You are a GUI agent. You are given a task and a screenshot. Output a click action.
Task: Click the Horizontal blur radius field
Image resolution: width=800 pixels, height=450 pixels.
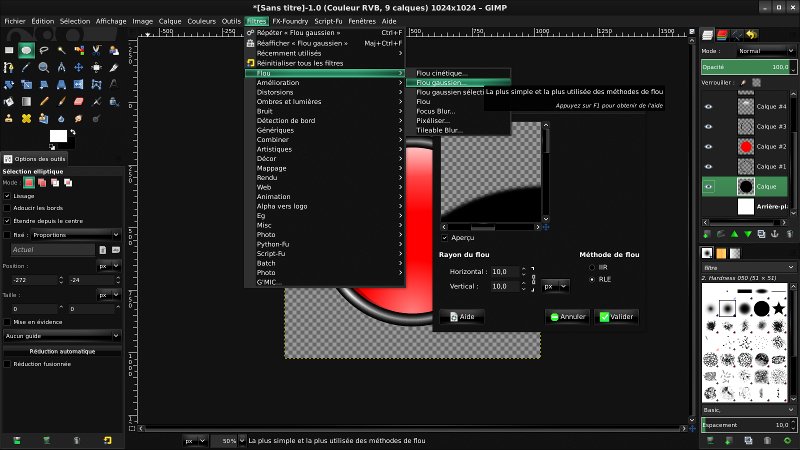click(x=505, y=272)
